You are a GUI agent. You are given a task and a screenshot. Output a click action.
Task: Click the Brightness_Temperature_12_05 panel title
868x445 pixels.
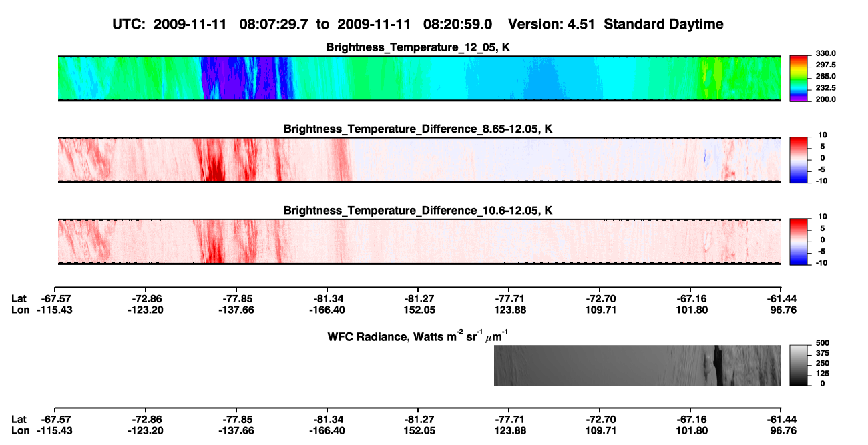419,48
